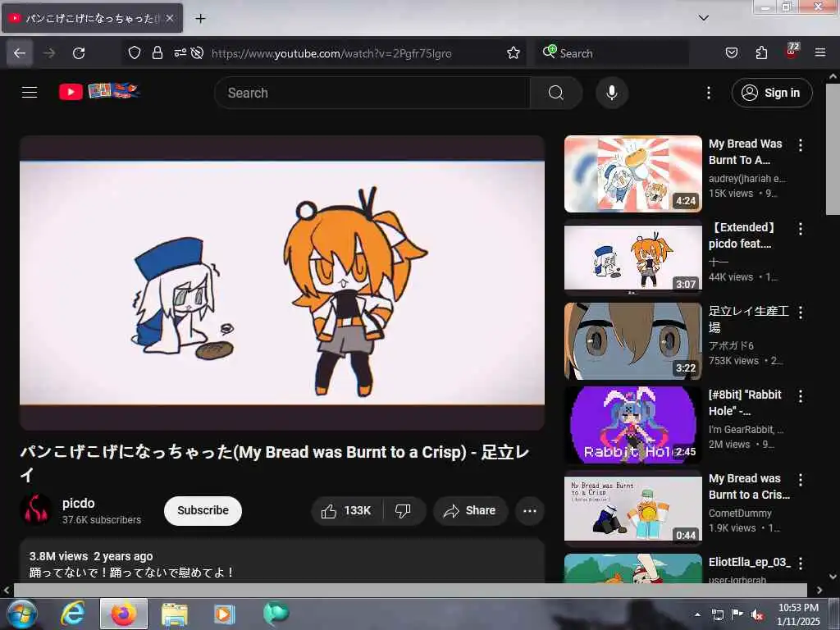Open 【Extended】 picdo feat. video title
The height and width of the screenshot is (630, 840).
pyautogui.click(x=741, y=235)
